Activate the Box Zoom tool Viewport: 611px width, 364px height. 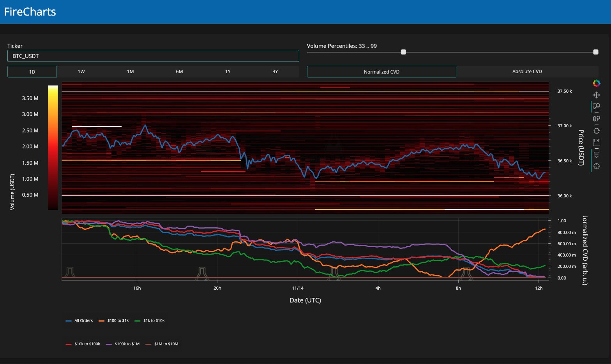tap(596, 107)
